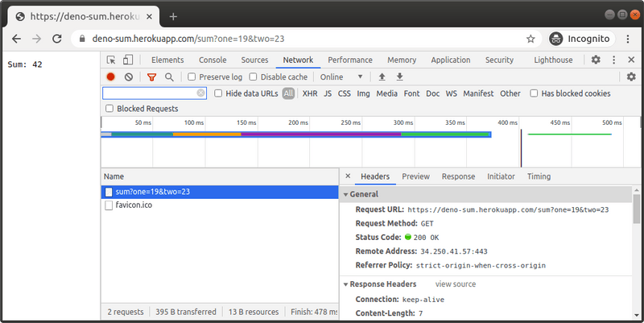The height and width of the screenshot is (323, 644).
Task: Toggle the device toolbar icon
Action: tap(128, 60)
